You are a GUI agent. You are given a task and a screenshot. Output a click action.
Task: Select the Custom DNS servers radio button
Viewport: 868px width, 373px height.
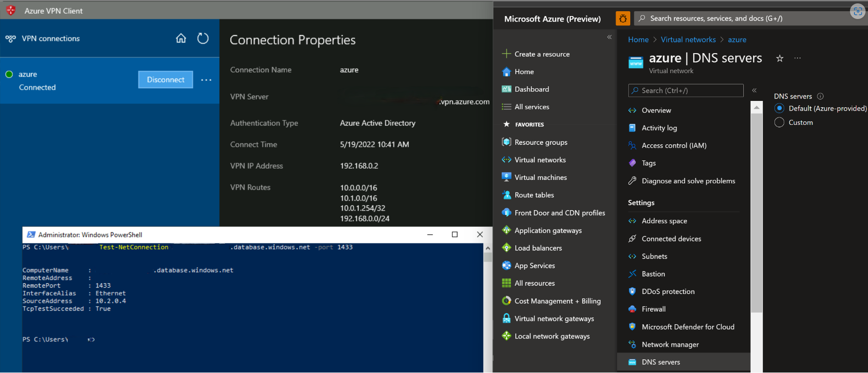coord(779,122)
